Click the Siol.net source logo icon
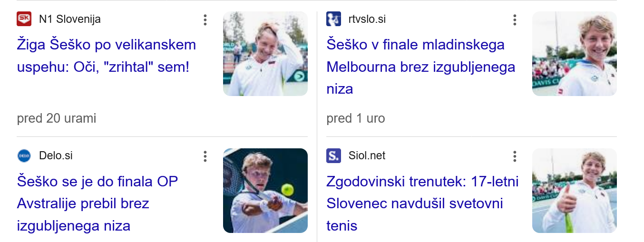Screen dimensions: 644x242 click(x=333, y=155)
